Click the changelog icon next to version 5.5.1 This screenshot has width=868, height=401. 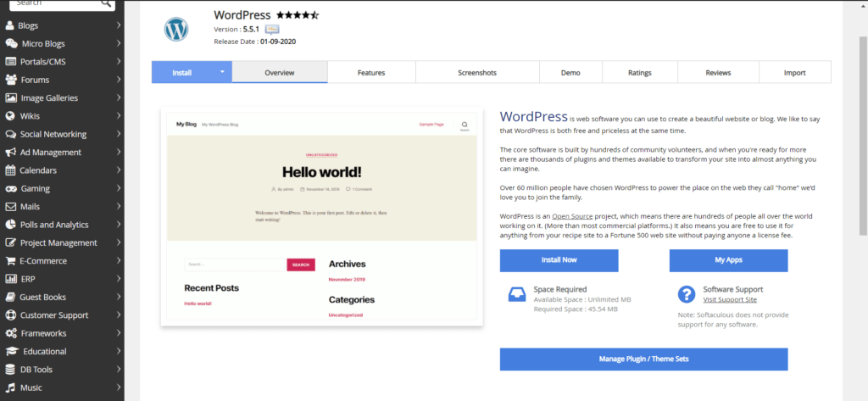click(272, 30)
